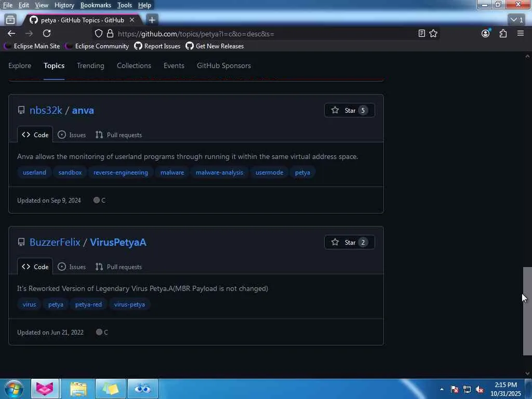This screenshot has width=532, height=399.
Task: Select the Code tab of anva
Action: [35, 135]
